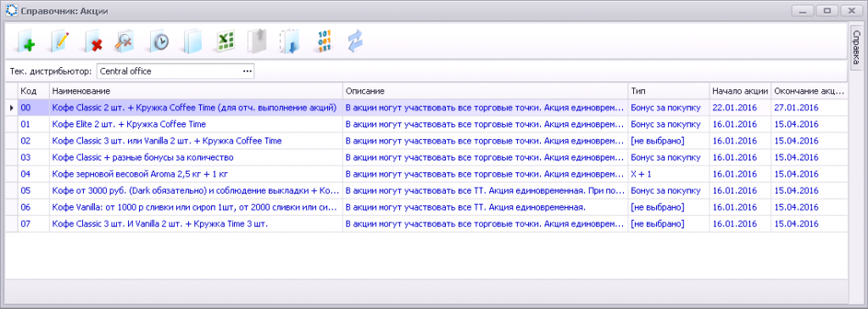Click the start date 16.01.2016 in row 03
The image size is (868, 309).
[740, 158]
